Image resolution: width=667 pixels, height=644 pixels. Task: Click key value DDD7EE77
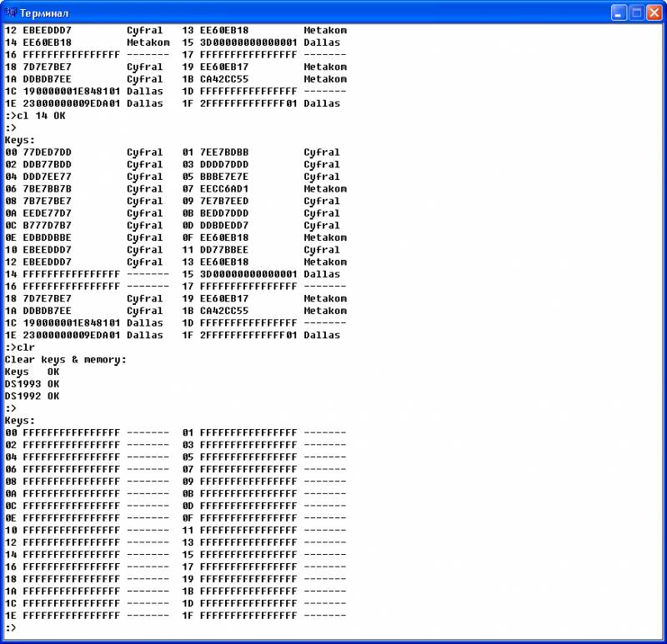click(48, 177)
